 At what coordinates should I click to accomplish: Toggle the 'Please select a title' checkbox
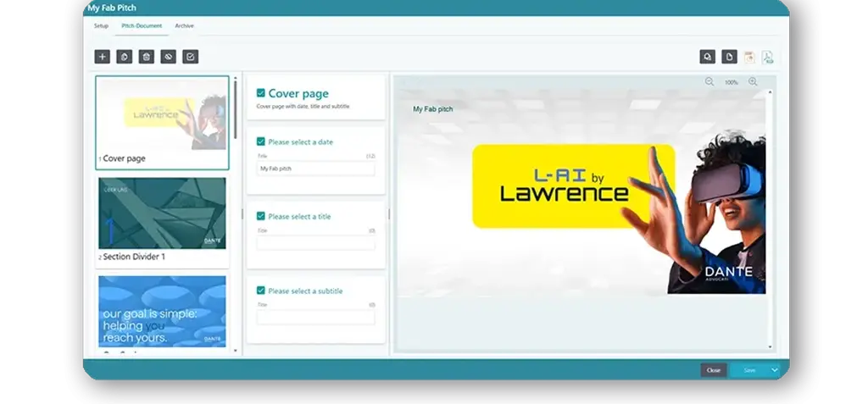coord(261,216)
